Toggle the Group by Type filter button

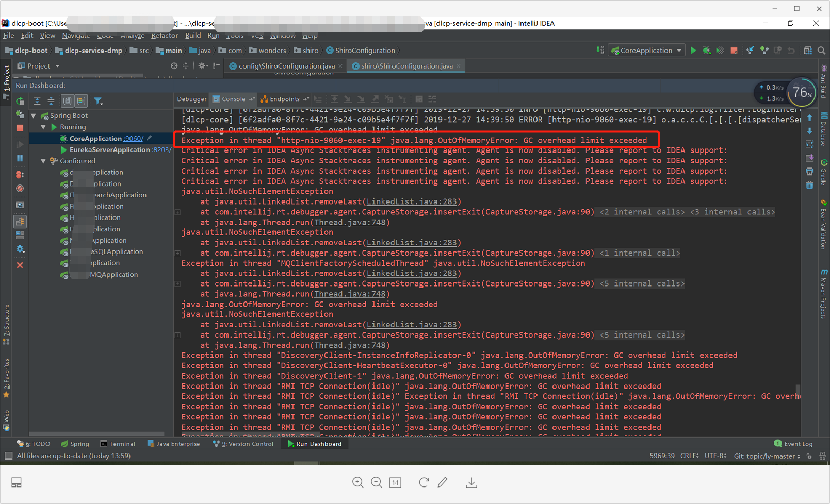tap(80, 101)
